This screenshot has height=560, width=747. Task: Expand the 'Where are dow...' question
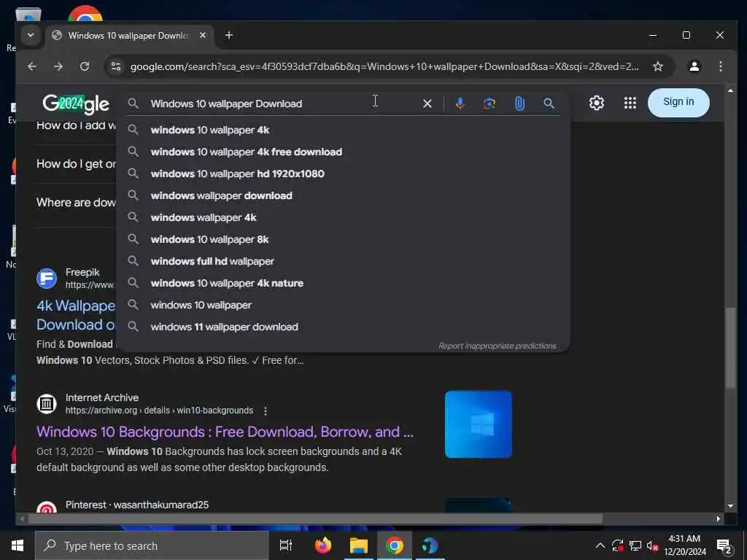[76, 203]
